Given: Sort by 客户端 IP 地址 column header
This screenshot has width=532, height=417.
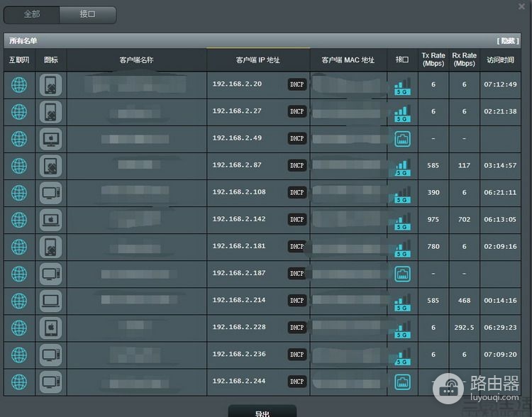Looking at the screenshot, I should tap(258, 60).
